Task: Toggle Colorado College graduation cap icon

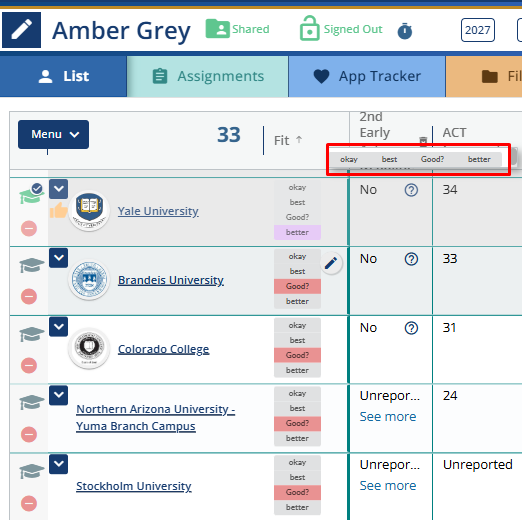Action: pyautogui.click(x=31, y=334)
